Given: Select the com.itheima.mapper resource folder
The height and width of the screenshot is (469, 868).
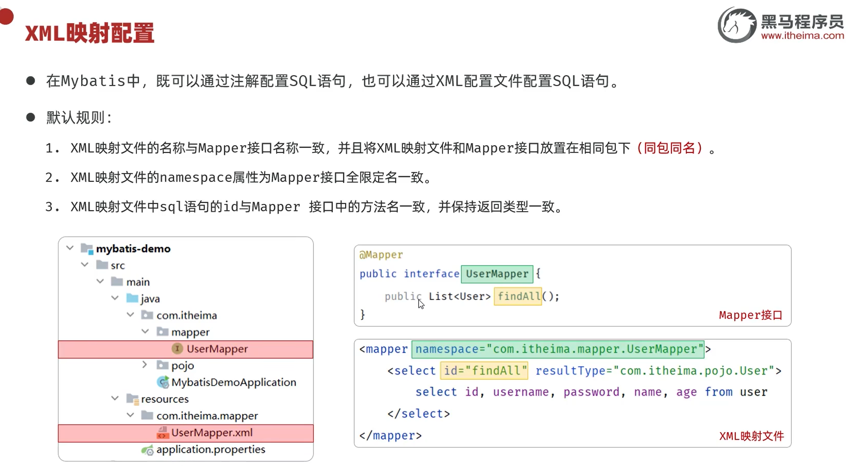Looking at the screenshot, I should 207,416.
